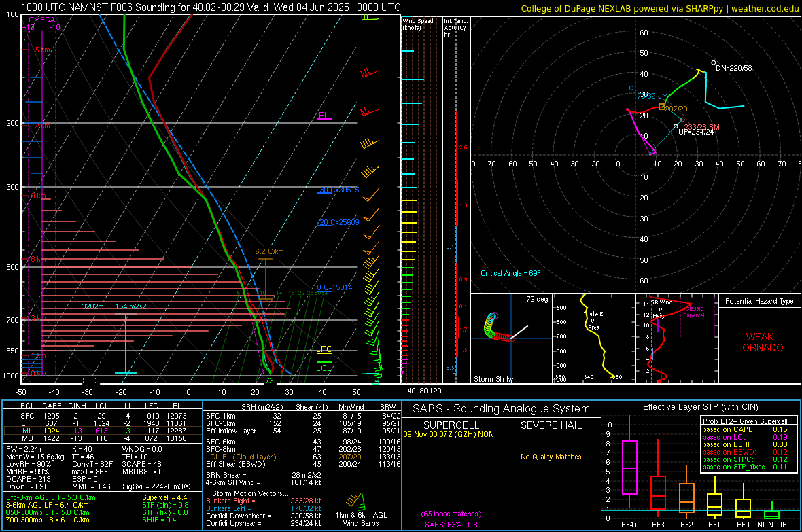Click the sounding title with location 40.82,-90.29
The image size is (802, 532).
(x=211, y=7)
